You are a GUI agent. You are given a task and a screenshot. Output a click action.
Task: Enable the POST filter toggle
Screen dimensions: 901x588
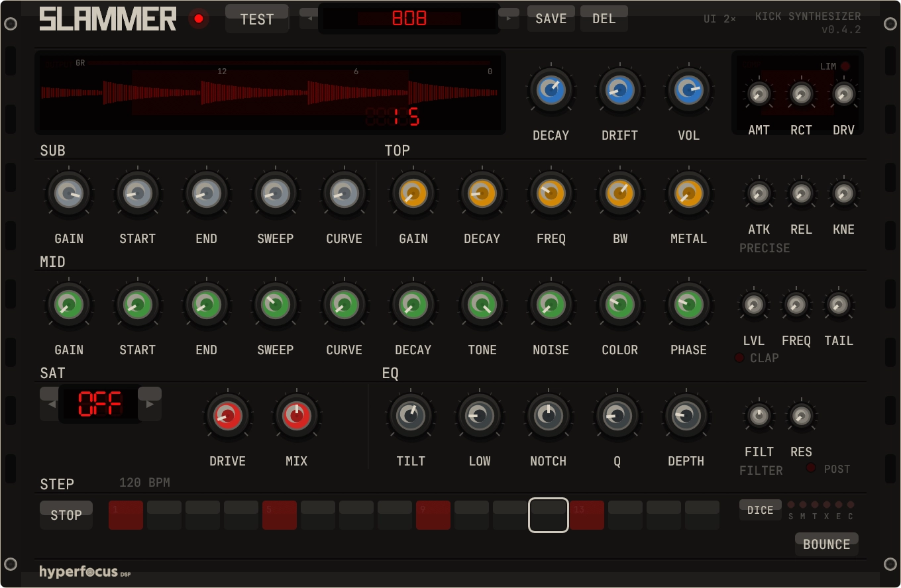point(810,468)
